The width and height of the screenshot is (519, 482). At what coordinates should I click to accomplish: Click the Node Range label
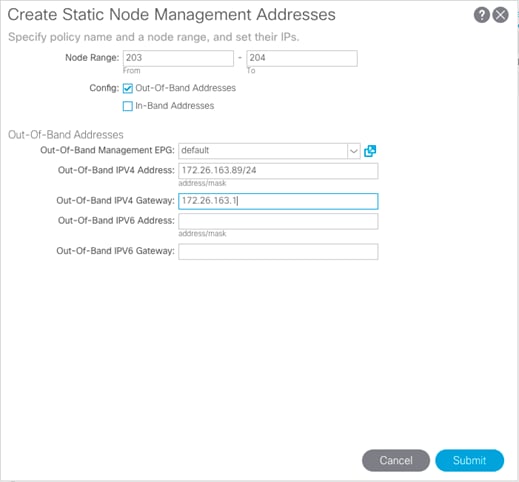(x=92, y=58)
